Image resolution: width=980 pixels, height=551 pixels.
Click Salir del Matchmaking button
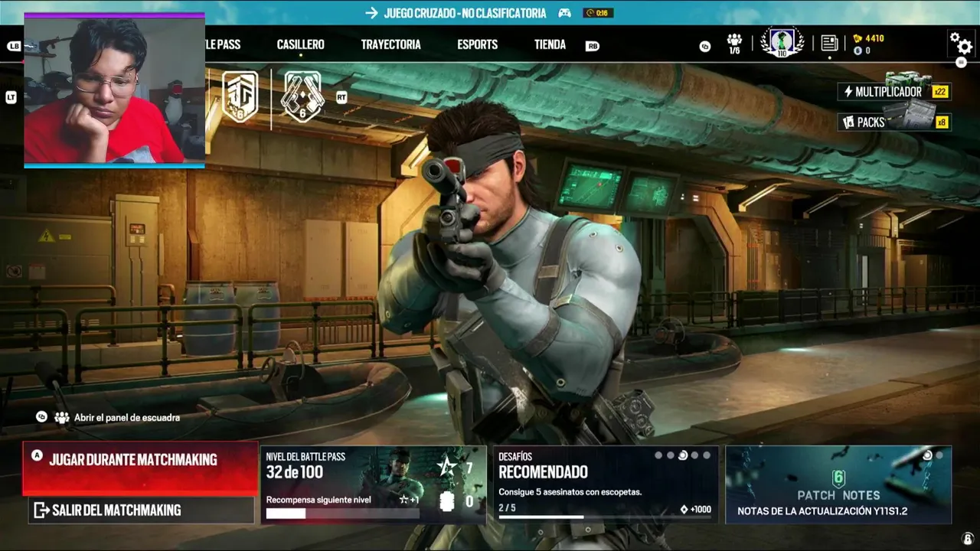pos(141,510)
